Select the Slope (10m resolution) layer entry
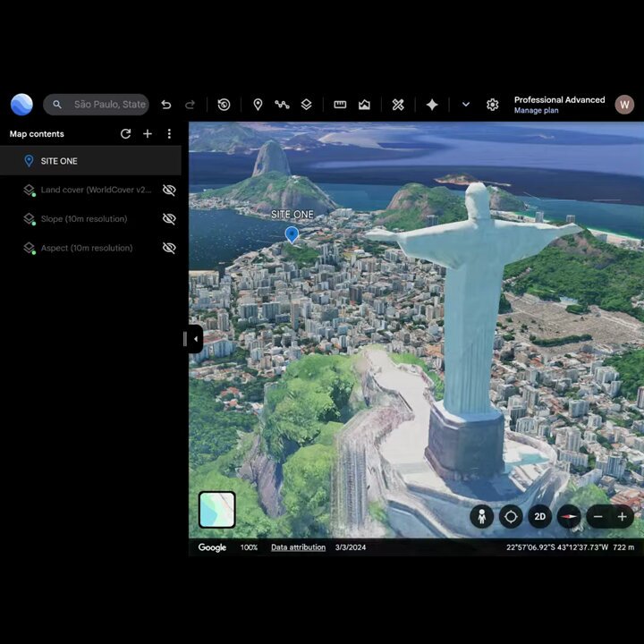The image size is (644, 644). pyautogui.click(x=84, y=219)
